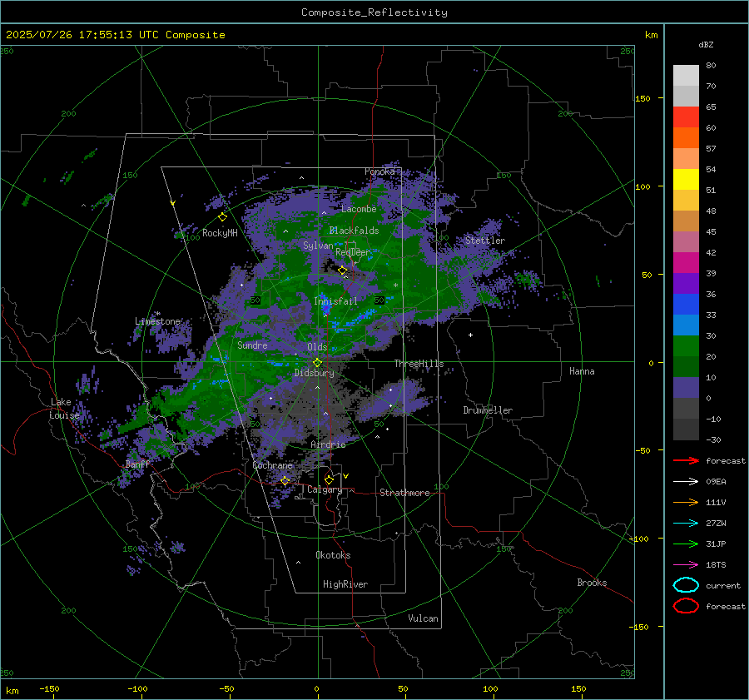
Task: Click the Hanna city label
Action: coord(582,371)
